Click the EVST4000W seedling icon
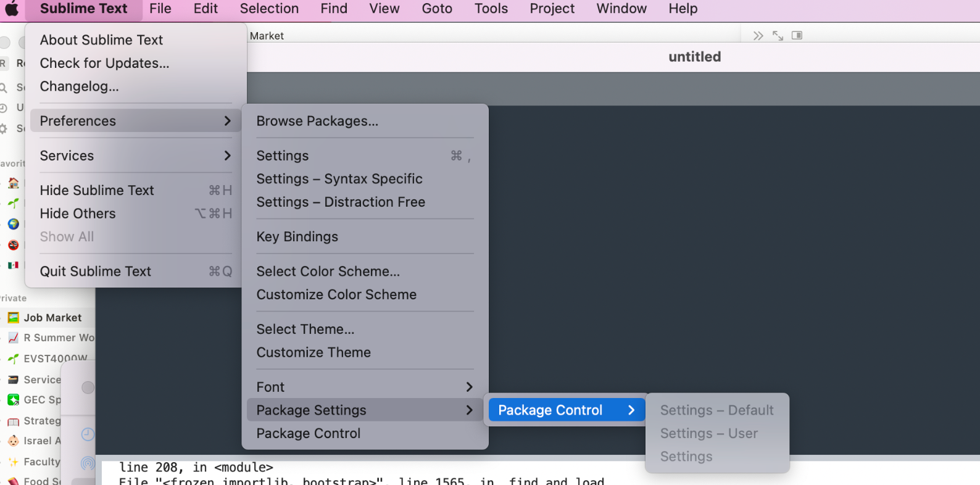This screenshot has width=980, height=485. (14, 359)
